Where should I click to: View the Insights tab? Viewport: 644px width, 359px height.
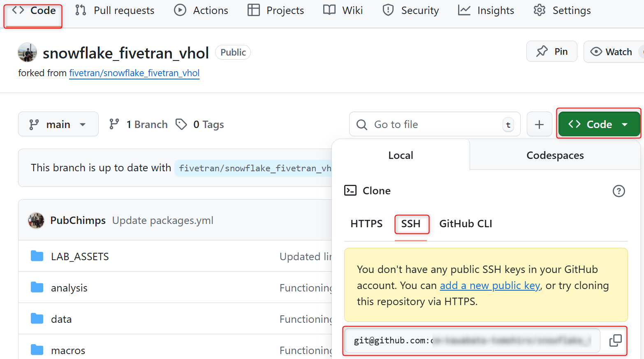pyautogui.click(x=486, y=10)
